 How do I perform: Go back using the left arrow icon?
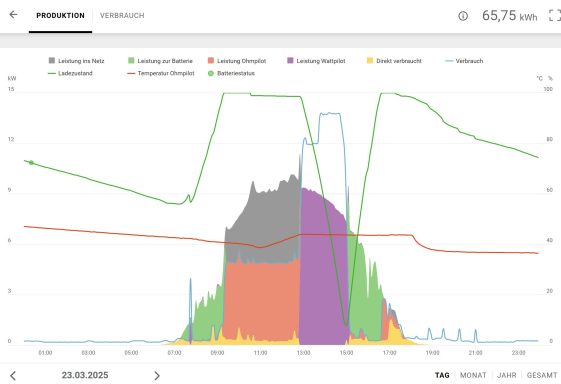click(13, 15)
